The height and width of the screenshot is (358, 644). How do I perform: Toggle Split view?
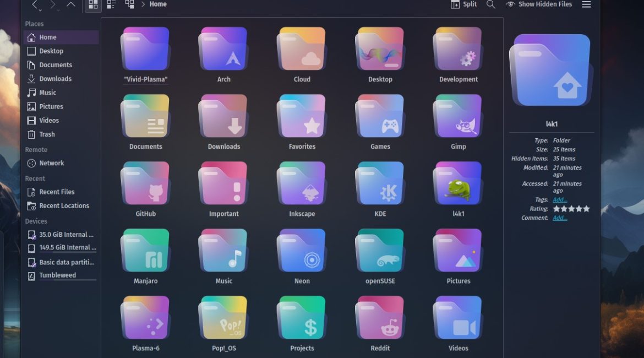coord(463,4)
